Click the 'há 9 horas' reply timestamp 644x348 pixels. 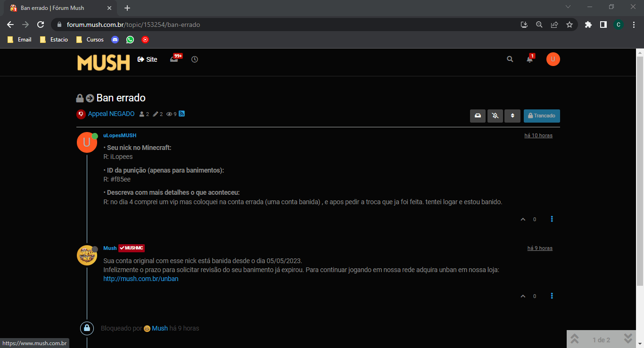pos(540,249)
